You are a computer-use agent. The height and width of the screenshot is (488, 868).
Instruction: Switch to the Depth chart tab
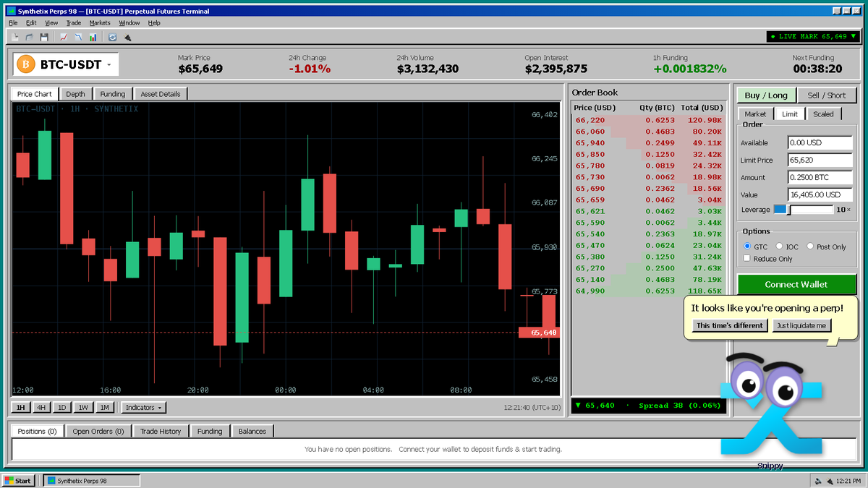75,94
